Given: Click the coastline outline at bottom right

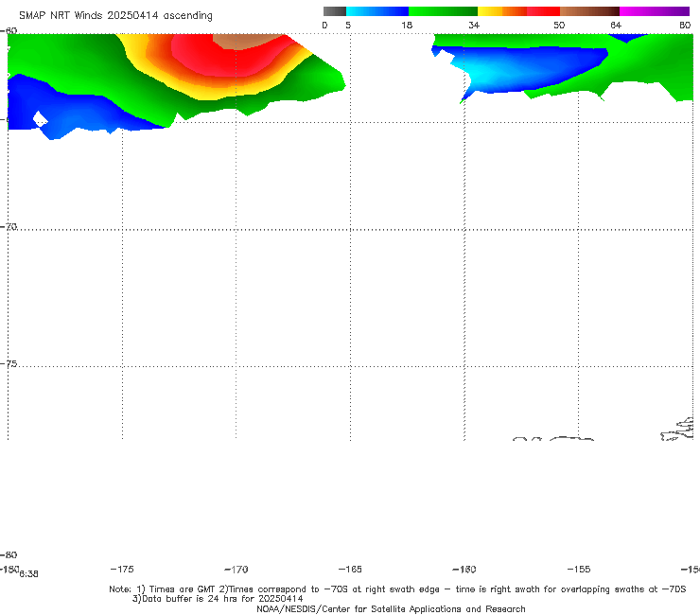Looking at the screenshot, I should (676, 430).
